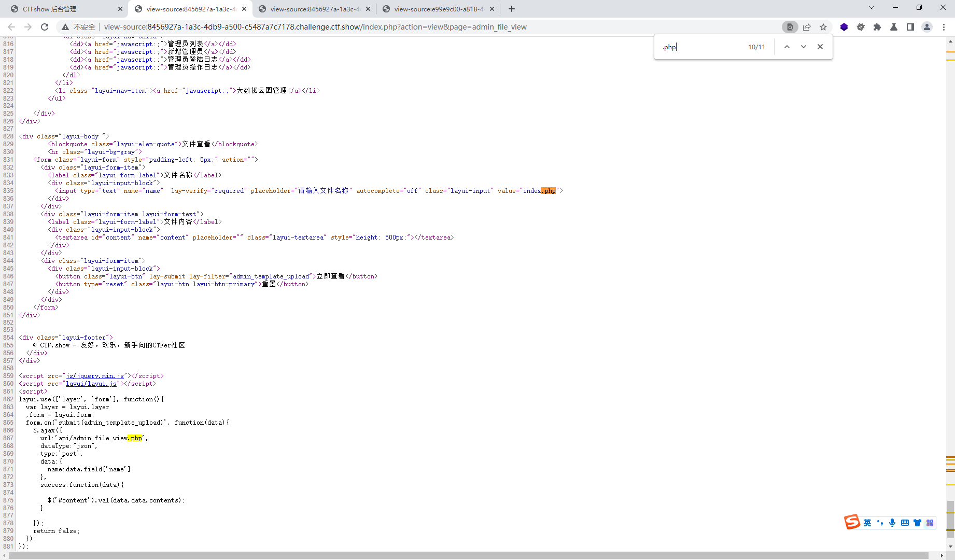Go back to the previous page

point(11,27)
